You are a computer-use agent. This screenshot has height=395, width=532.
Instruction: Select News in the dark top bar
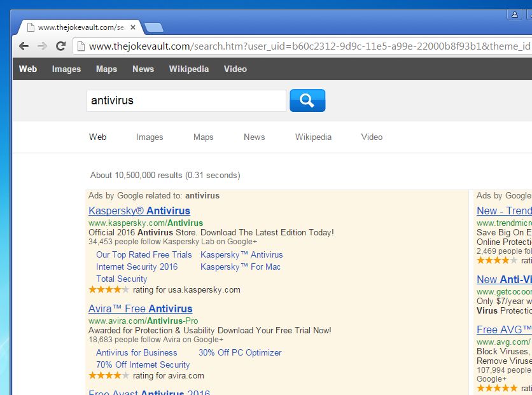(143, 69)
